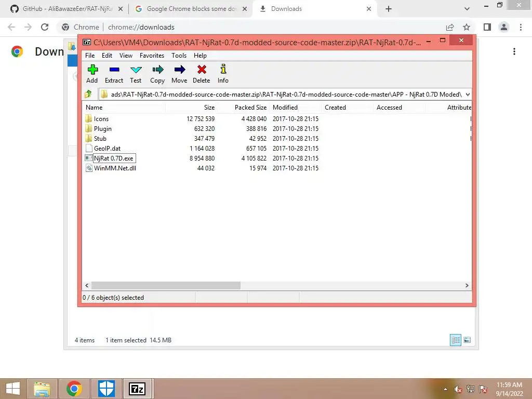
Task: Click Chrome back arrow
Action: tap(11, 27)
